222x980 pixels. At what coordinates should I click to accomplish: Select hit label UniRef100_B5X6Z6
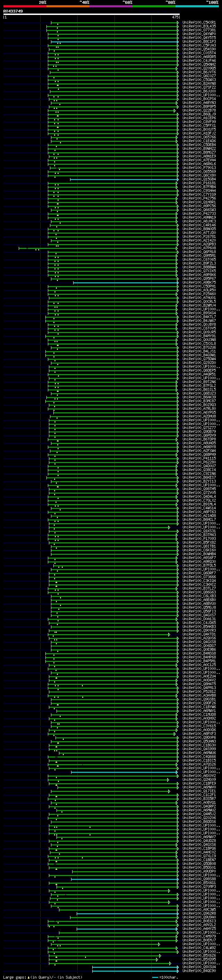[x=199, y=956]
